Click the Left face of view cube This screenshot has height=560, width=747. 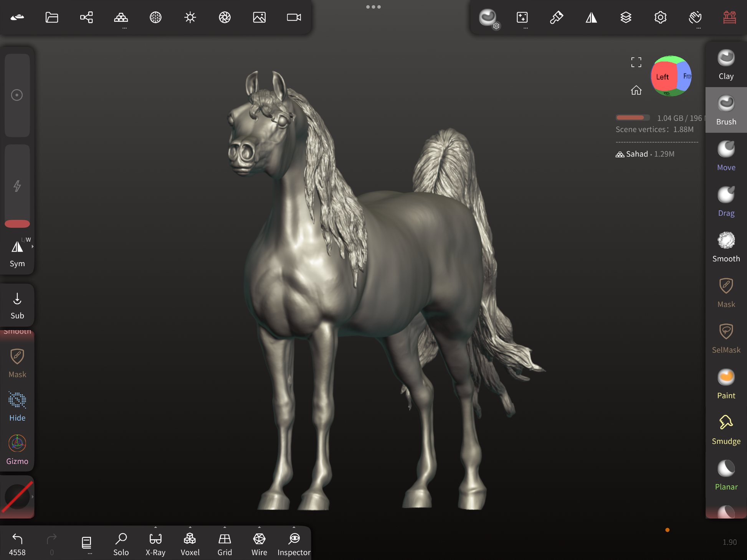pos(662,77)
